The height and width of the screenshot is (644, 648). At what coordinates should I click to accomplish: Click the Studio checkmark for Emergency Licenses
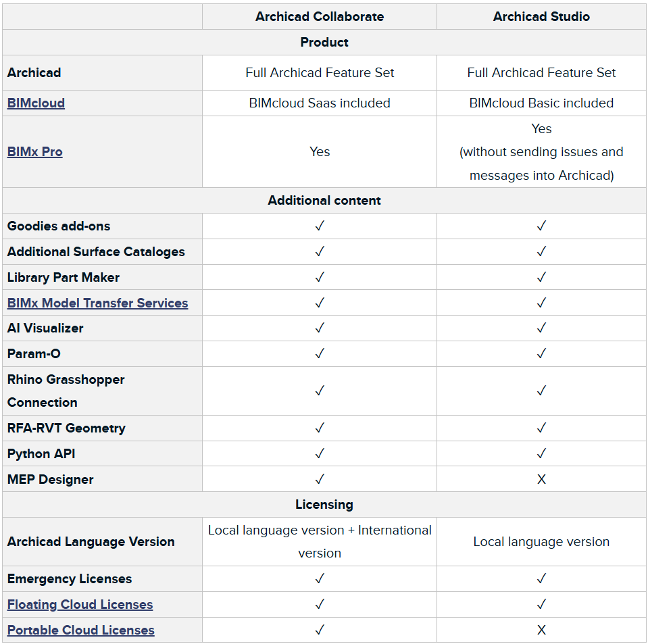[541, 579]
